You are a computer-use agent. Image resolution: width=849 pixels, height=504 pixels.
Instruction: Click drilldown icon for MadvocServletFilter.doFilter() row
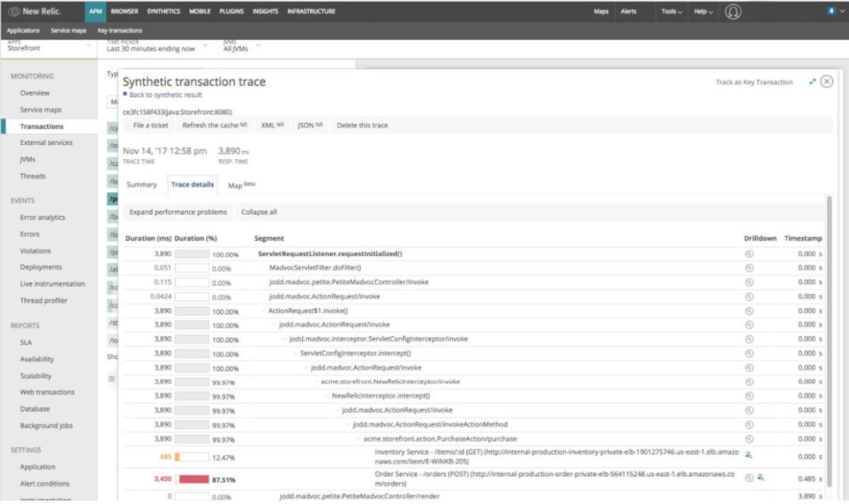click(x=749, y=268)
